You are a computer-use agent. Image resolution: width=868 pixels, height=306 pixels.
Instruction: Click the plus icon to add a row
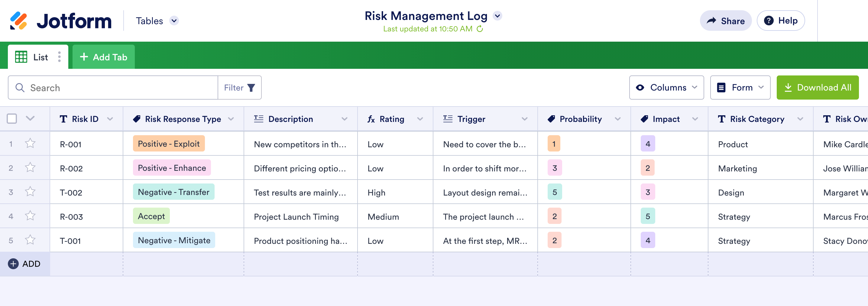pos(13,263)
